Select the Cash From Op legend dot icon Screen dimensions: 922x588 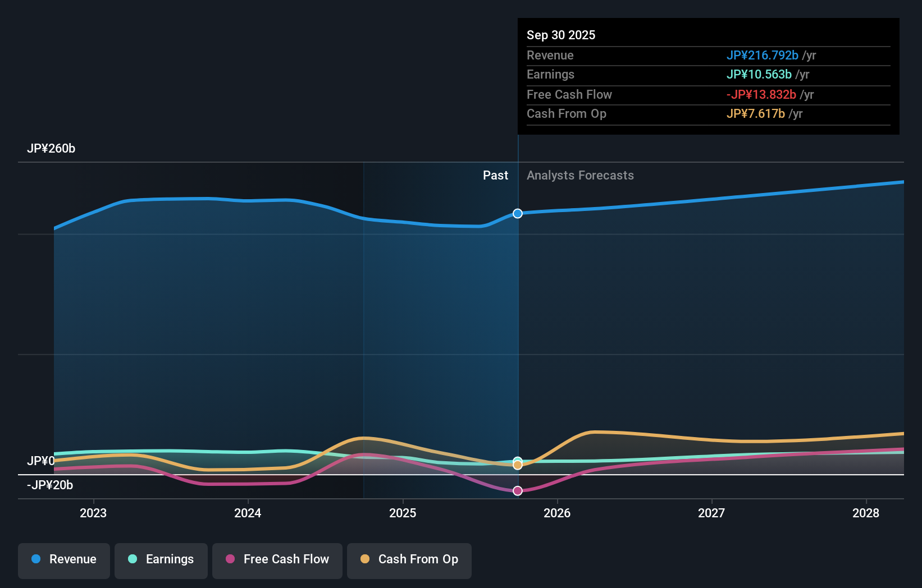pos(364,559)
